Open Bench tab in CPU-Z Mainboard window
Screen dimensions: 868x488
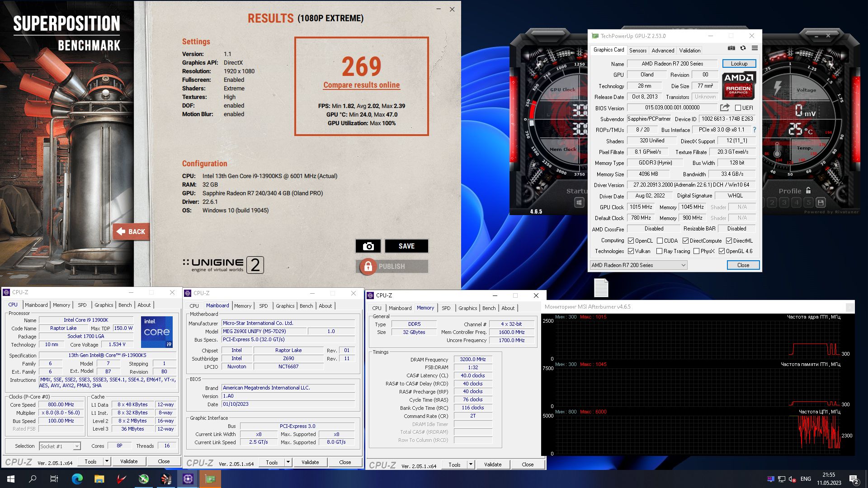[306, 306]
